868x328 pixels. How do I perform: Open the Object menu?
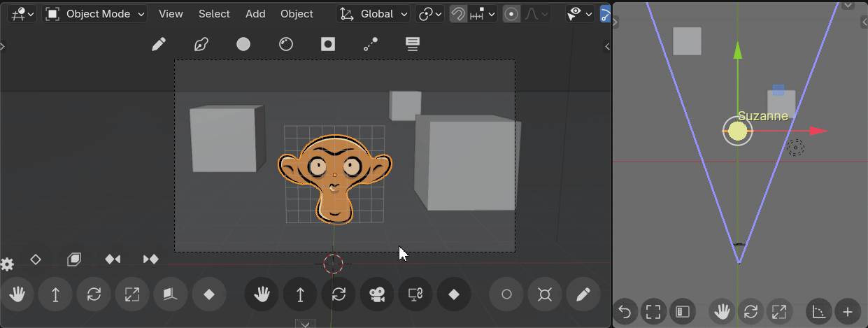click(x=297, y=13)
